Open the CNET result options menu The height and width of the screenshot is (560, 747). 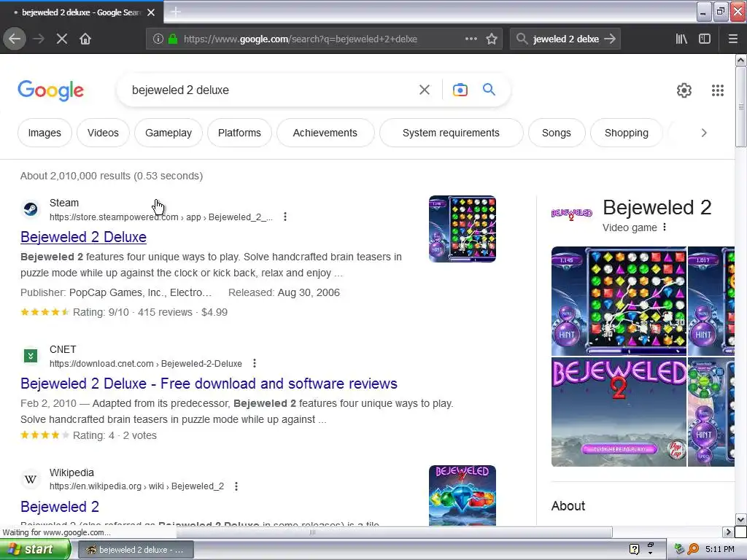pos(255,363)
